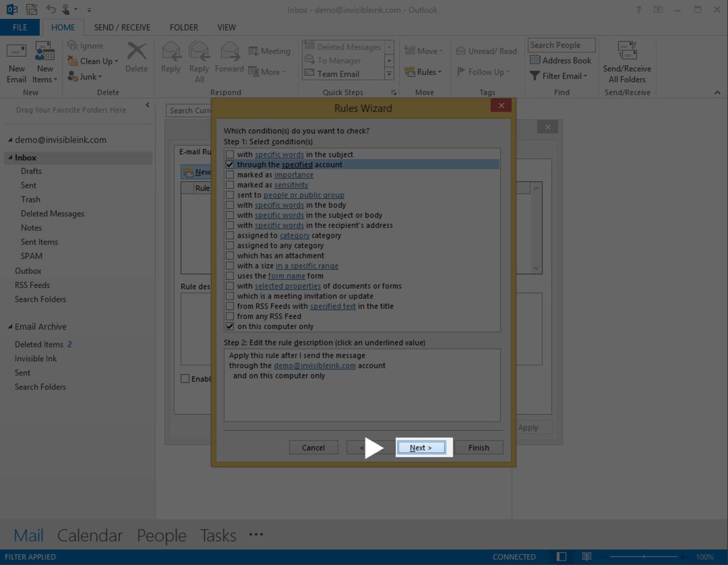Switch to the VIEW tab
Screen dimensions: 728x565
point(226,27)
